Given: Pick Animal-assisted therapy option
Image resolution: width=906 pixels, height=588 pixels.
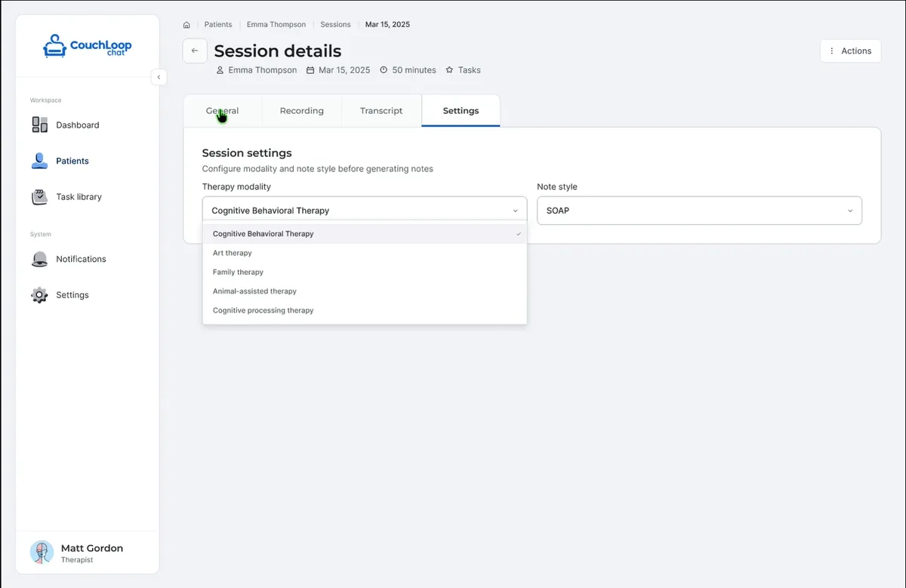Looking at the screenshot, I should click(254, 291).
